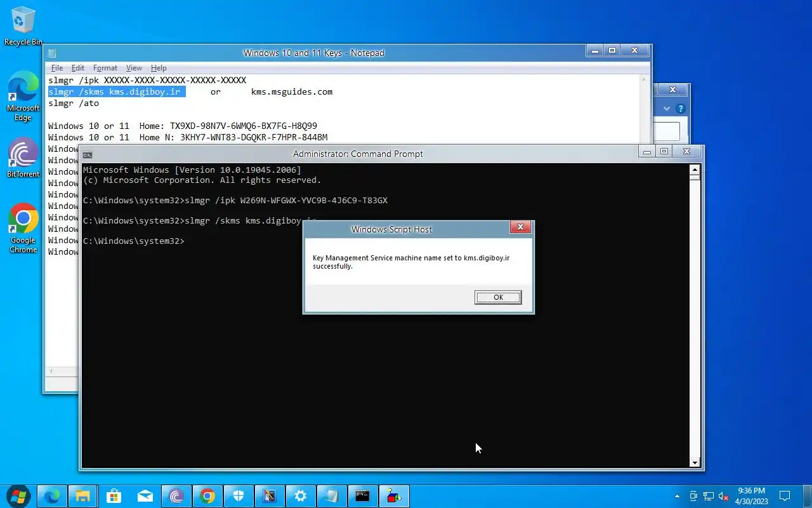This screenshot has height=508, width=812.
Task: Click the Notepad title bar document icon
Action: pyautogui.click(x=52, y=53)
